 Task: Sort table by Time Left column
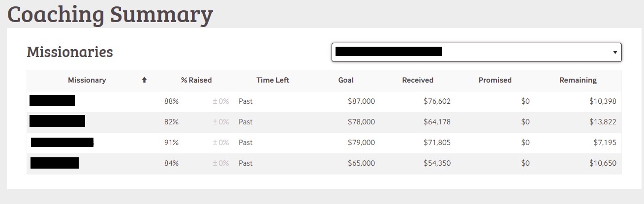(273, 80)
